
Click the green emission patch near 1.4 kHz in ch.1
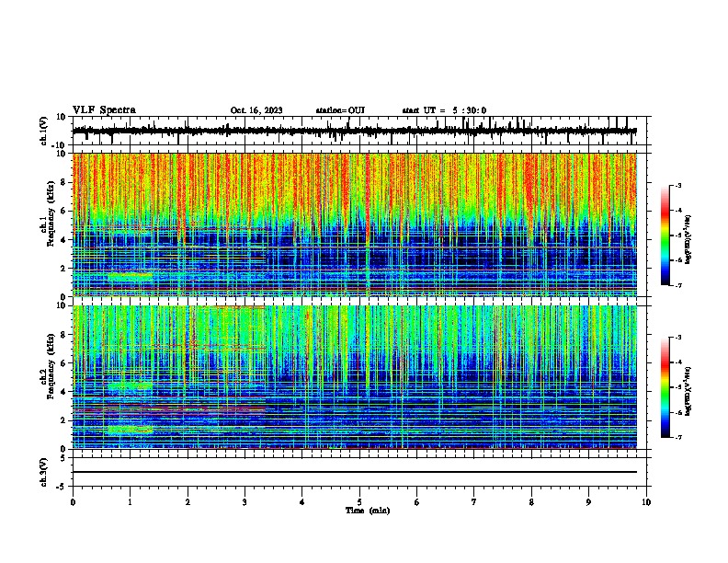tap(131, 277)
